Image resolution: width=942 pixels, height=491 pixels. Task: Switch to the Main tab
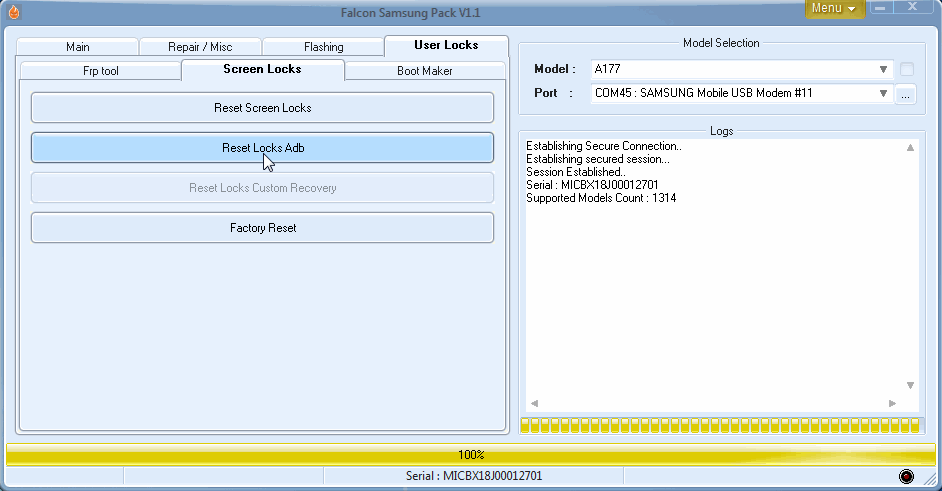pyautogui.click(x=77, y=47)
